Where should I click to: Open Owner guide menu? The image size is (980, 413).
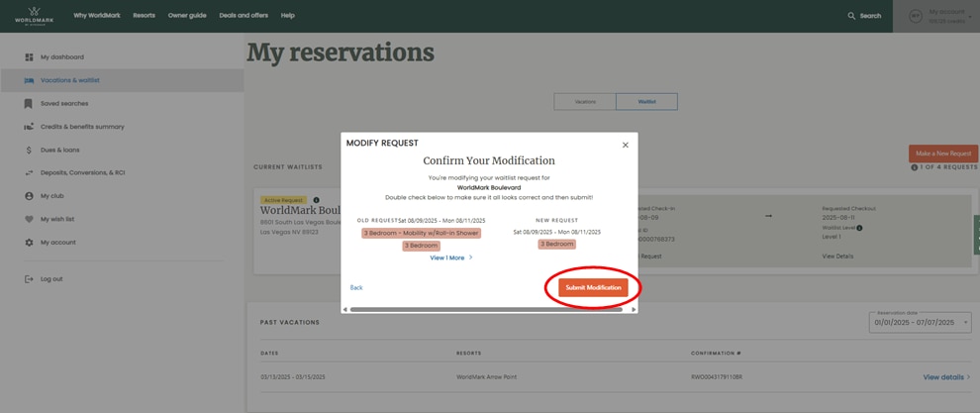click(187, 16)
